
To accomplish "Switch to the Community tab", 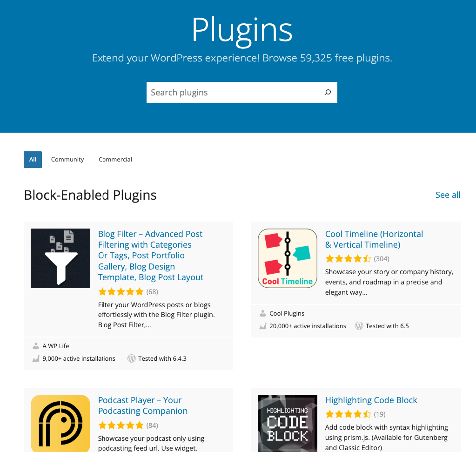I will (67, 159).
